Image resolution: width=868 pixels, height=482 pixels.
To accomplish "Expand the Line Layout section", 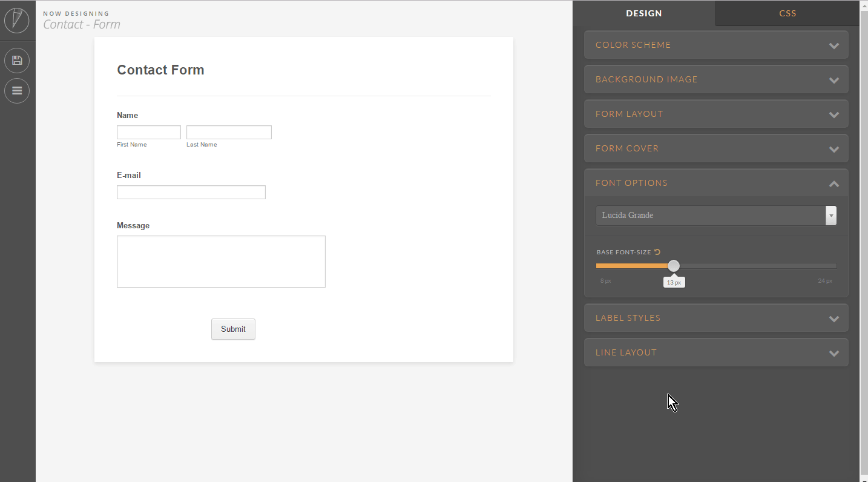I will [716, 352].
